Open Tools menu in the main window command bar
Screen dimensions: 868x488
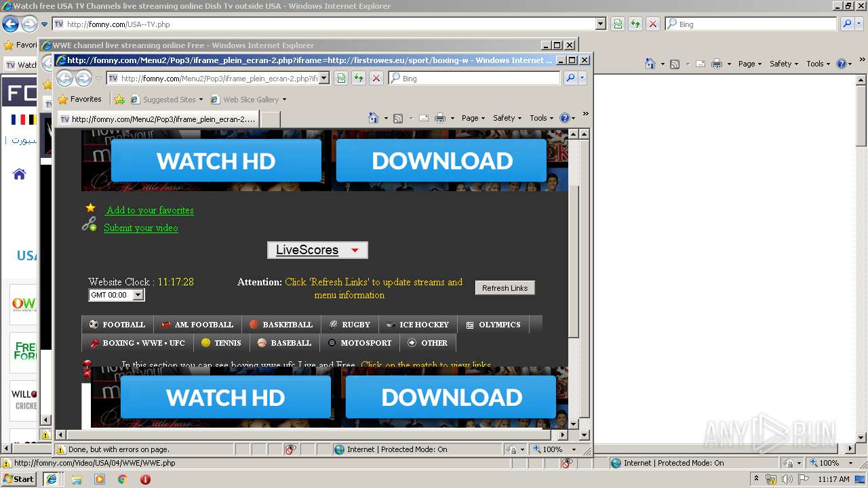tap(818, 64)
